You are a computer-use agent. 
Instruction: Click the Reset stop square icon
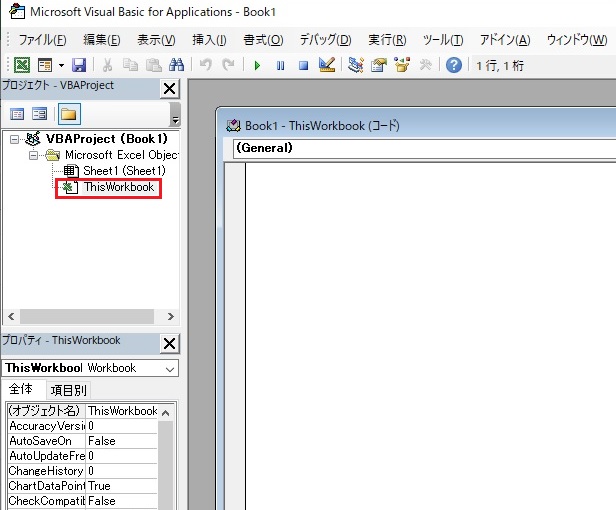303,65
